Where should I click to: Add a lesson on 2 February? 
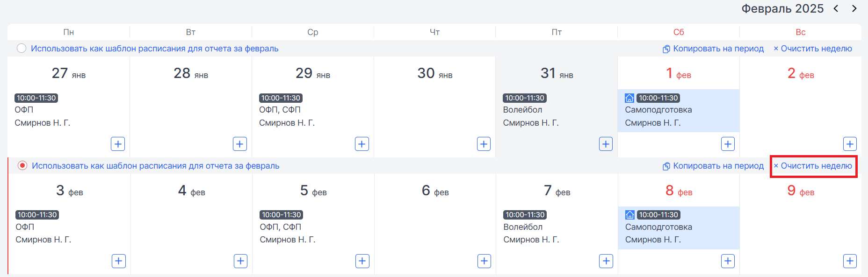click(850, 144)
